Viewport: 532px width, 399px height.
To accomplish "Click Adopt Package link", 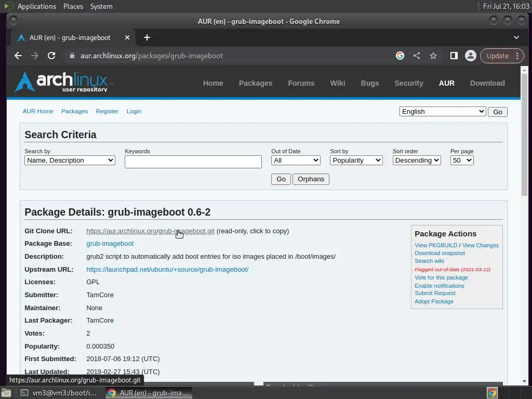I will coord(434,301).
